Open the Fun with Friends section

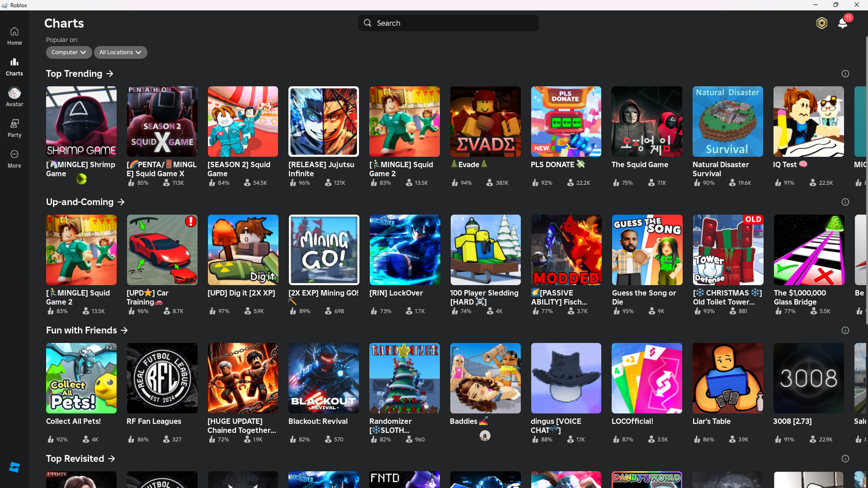pyautogui.click(x=87, y=330)
